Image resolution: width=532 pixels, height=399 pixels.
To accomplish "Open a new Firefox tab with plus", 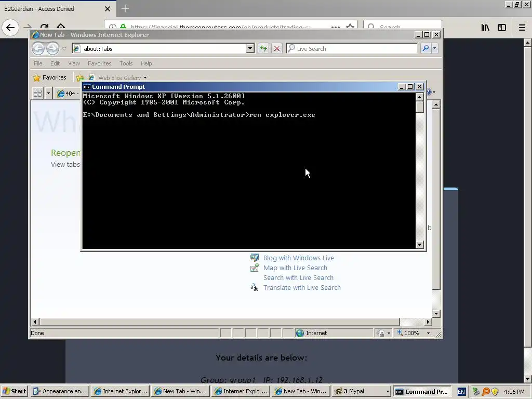I will click(125, 8).
